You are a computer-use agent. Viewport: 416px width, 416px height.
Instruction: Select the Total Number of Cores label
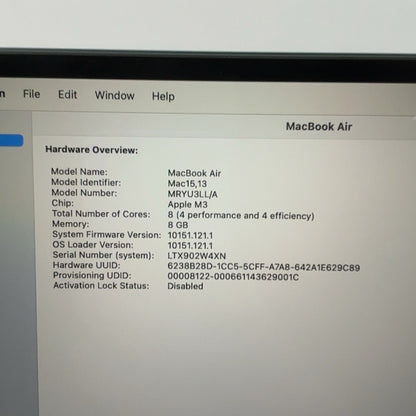[x=101, y=214]
